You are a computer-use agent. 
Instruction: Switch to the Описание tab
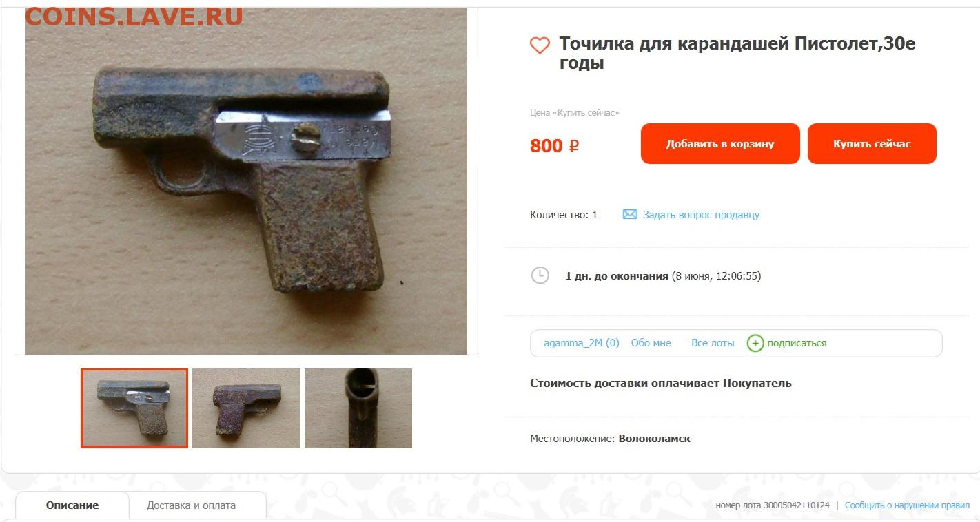(72, 505)
